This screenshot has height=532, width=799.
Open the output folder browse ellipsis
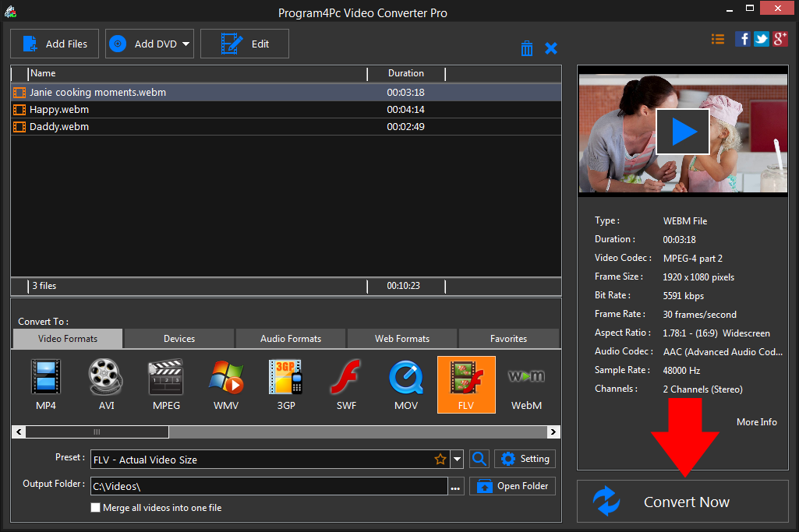coord(455,485)
